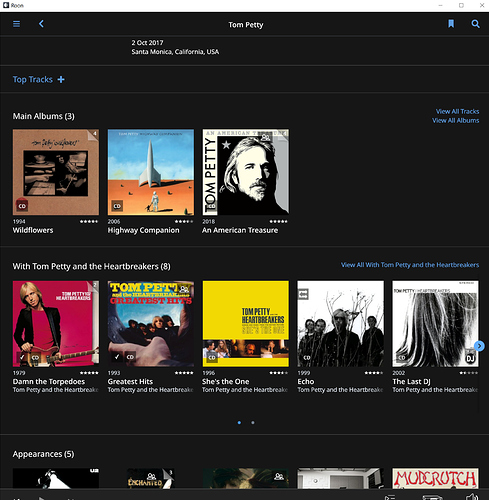Expand the Top Tracks section
This screenshot has height=500, width=489.
pos(33,80)
